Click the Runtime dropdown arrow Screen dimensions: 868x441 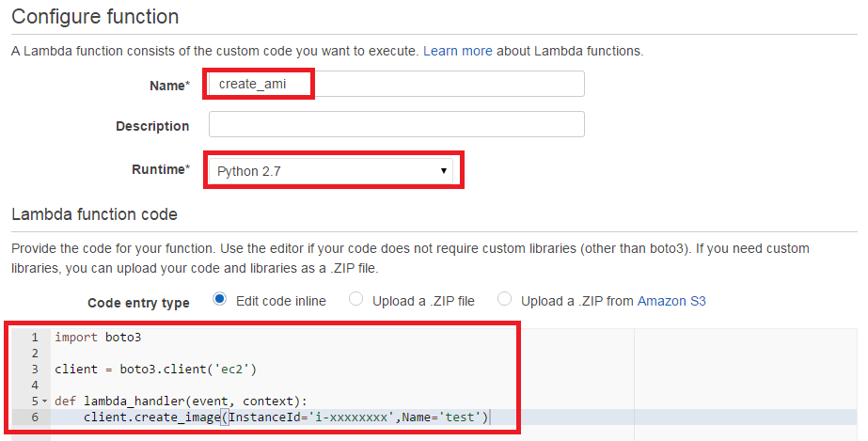point(444,170)
